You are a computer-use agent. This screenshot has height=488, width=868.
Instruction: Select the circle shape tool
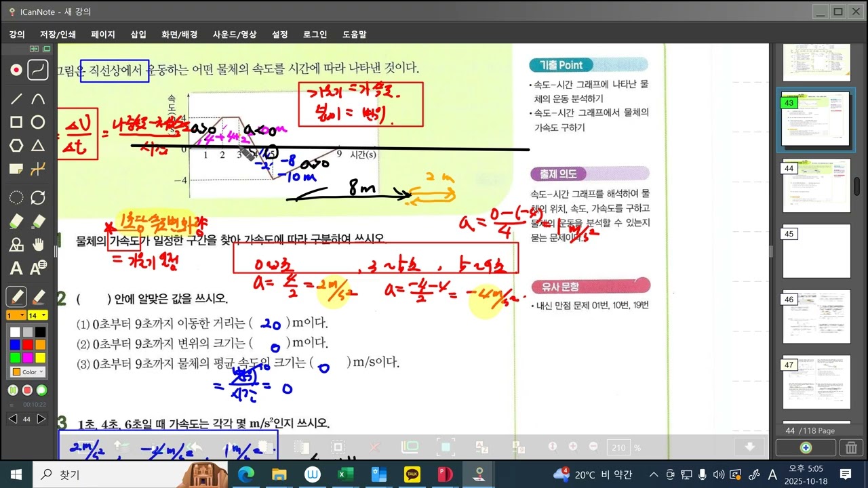click(x=39, y=122)
